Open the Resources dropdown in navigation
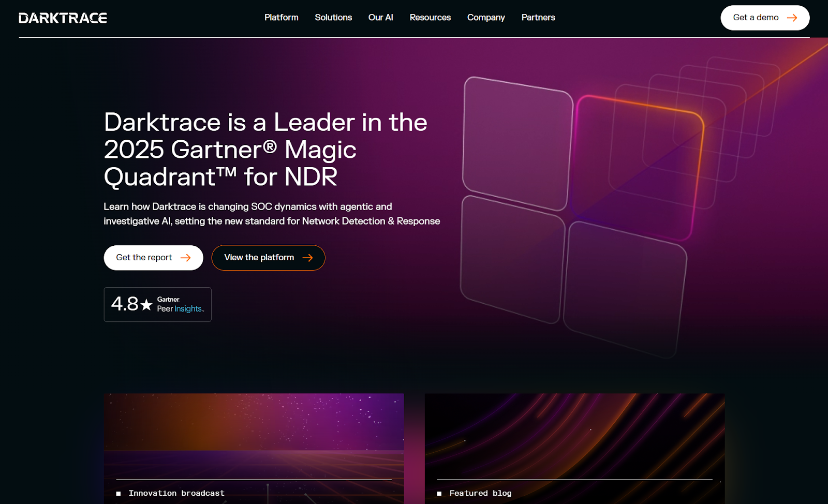Image resolution: width=828 pixels, height=504 pixels. [x=430, y=18]
